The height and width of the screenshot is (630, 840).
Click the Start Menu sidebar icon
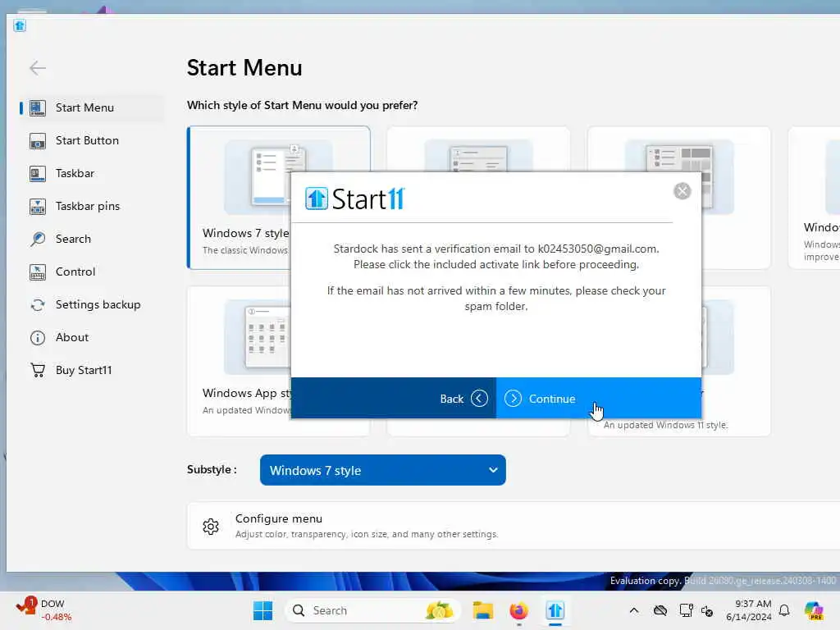[38, 107]
